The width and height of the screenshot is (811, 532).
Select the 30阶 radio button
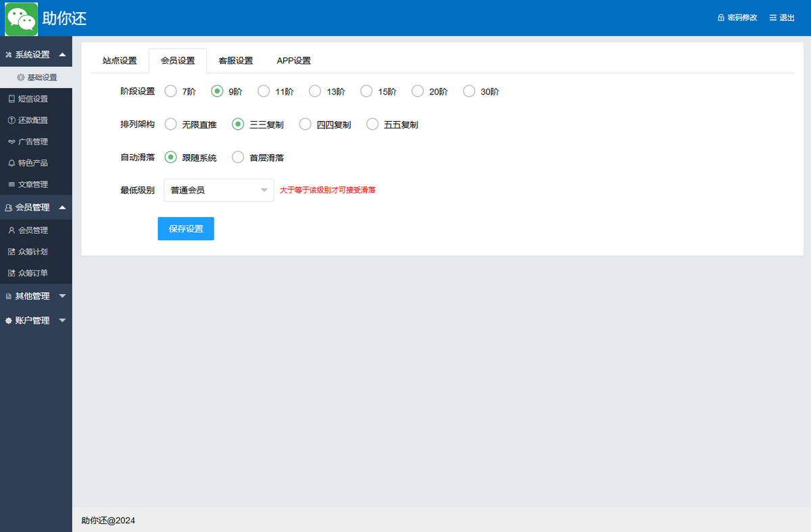469,91
